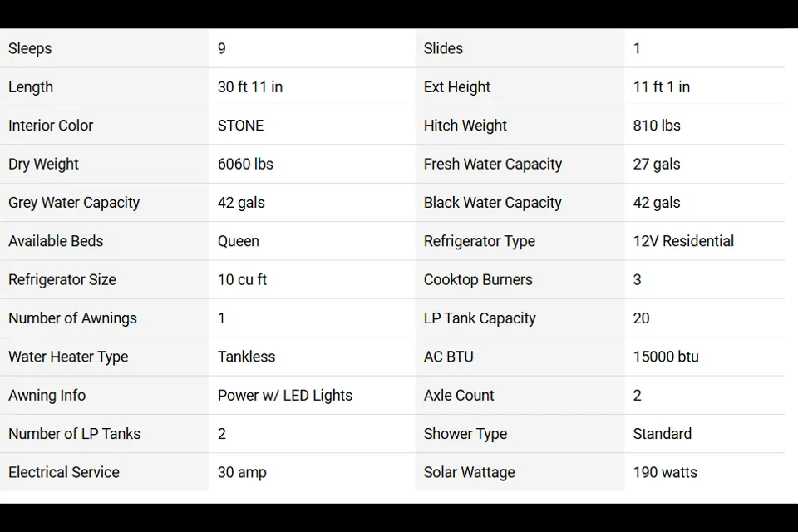
Task: Select the 30 amp electrical service value
Action: (242, 472)
